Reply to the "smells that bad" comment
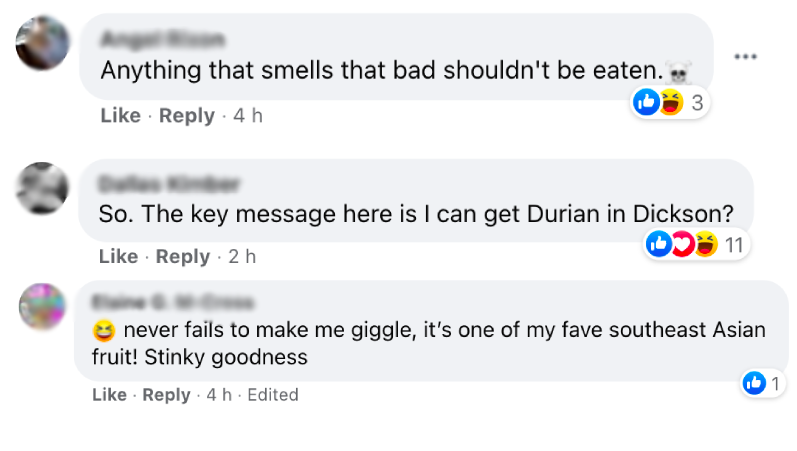Screen dimensions: 797x451 pos(186,116)
